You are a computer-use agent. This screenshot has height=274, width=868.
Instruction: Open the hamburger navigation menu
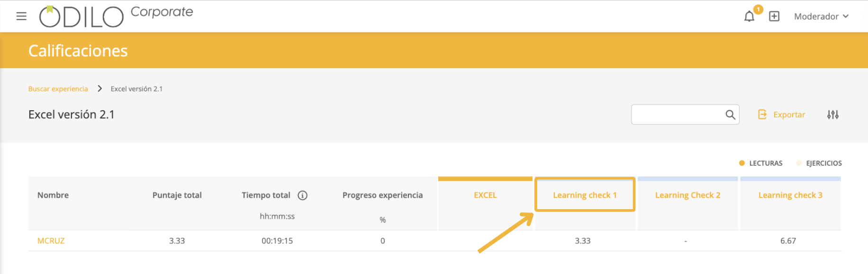(21, 16)
